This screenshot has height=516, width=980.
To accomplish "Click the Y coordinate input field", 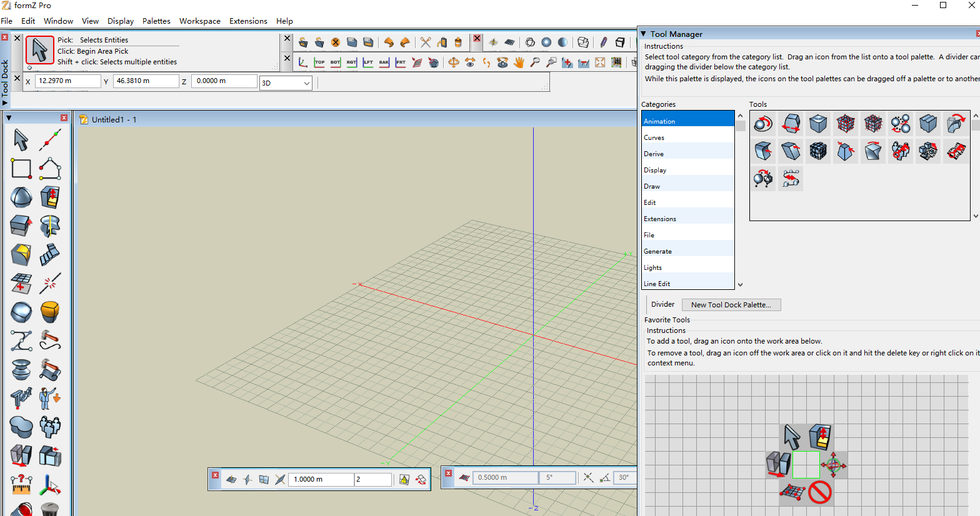I will tap(146, 81).
